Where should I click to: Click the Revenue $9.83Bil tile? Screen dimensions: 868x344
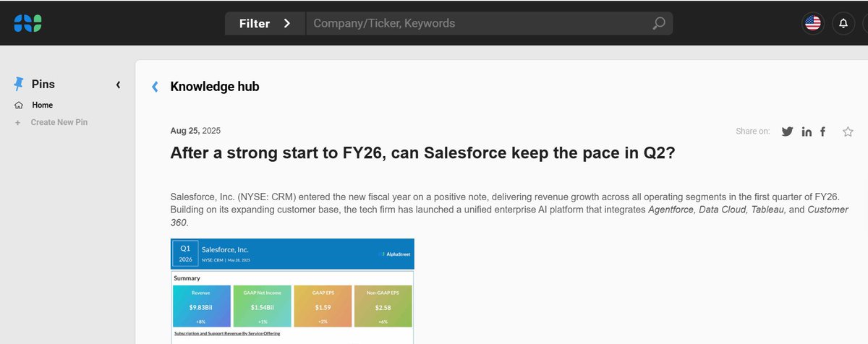[x=202, y=306]
